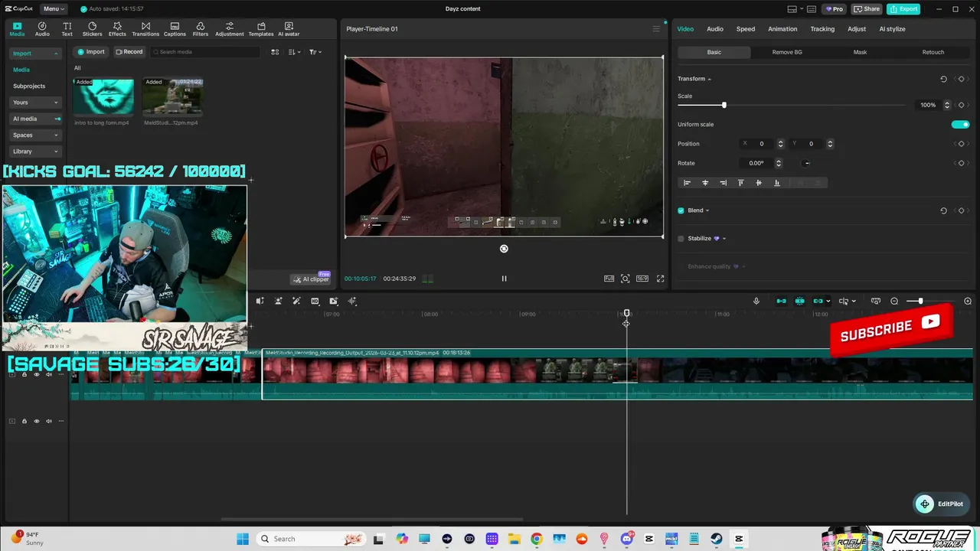This screenshot has width=980, height=551.
Task: Click the timeline microphone record icon
Action: point(756,301)
